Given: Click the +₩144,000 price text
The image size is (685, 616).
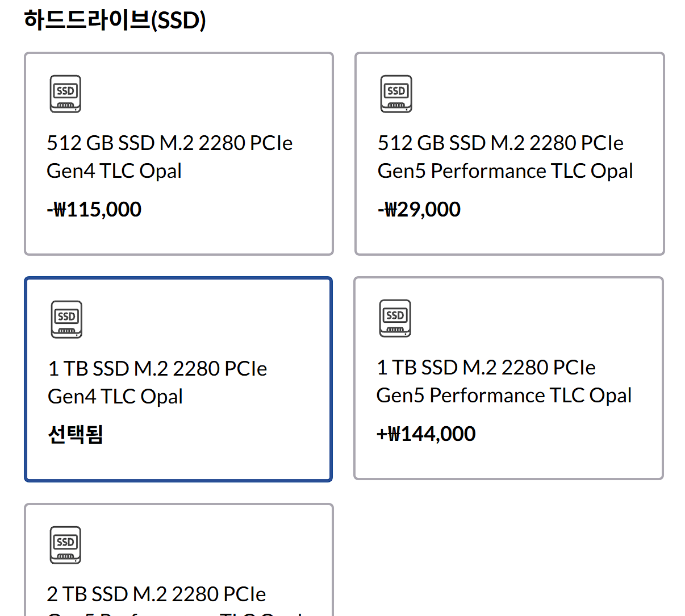Looking at the screenshot, I should pyautogui.click(x=426, y=434).
